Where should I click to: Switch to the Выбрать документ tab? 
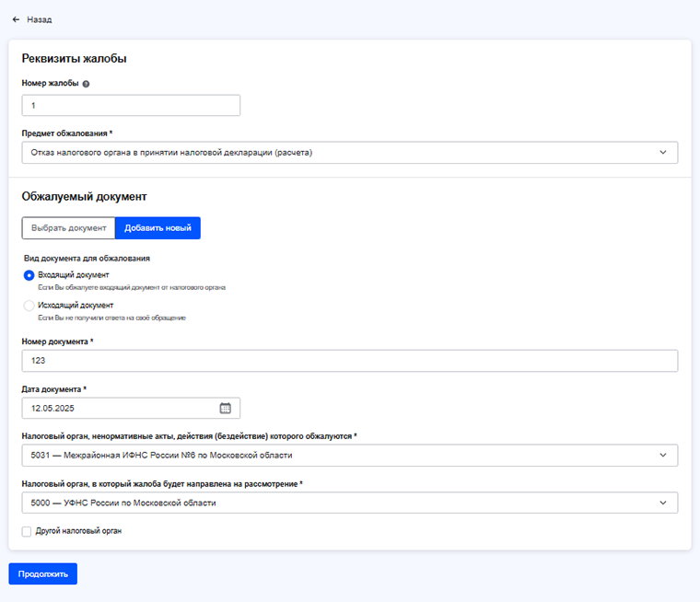[69, 228]
